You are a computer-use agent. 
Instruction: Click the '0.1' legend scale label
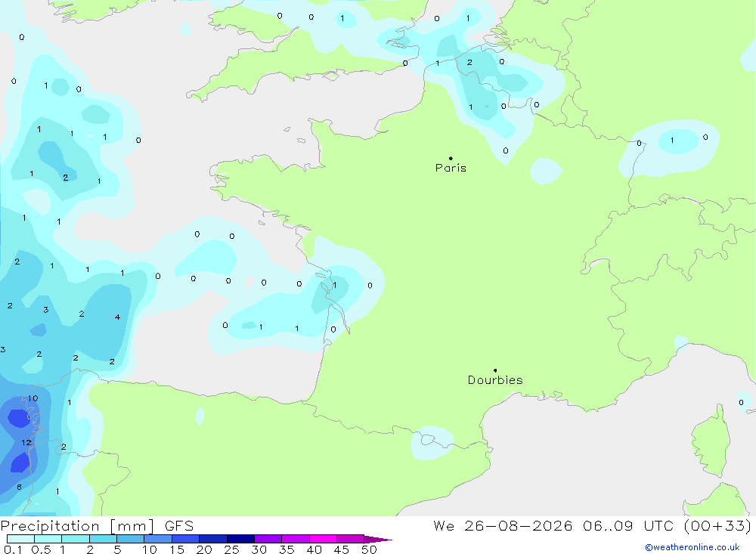coord(13,549)
